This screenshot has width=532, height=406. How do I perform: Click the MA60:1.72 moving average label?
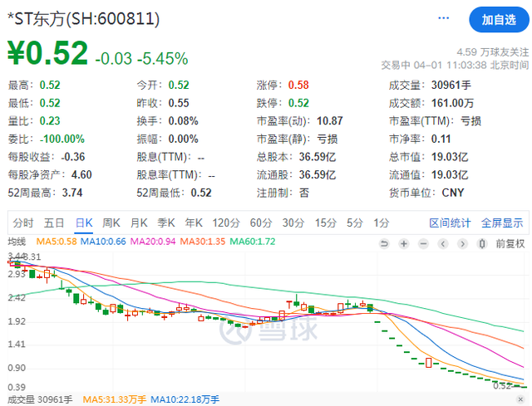click(253, 242)
